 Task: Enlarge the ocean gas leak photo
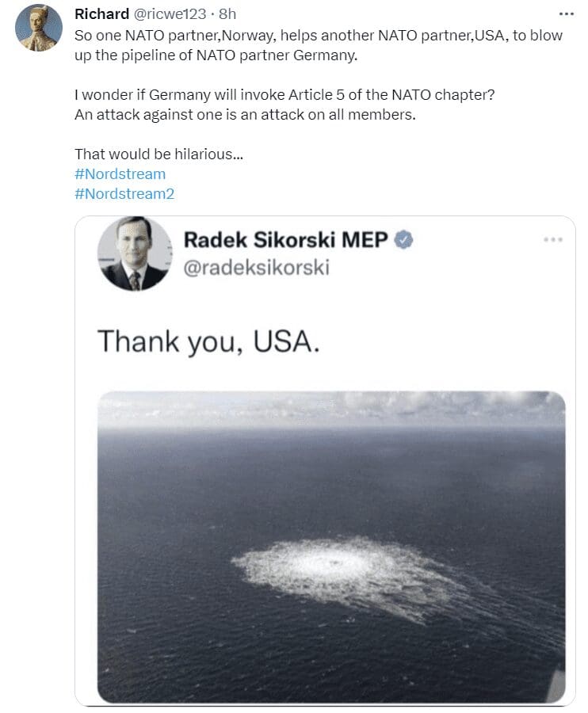point(331,547)
